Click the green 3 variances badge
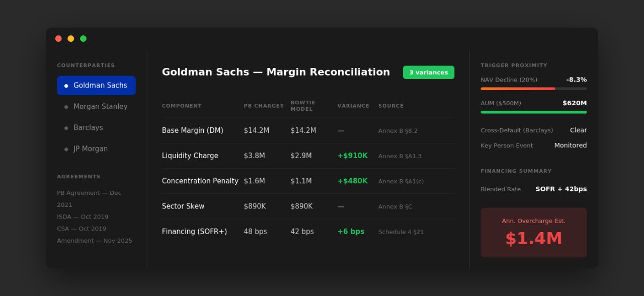644x296 pixels. pyautogui.click(x=428, y=72)
